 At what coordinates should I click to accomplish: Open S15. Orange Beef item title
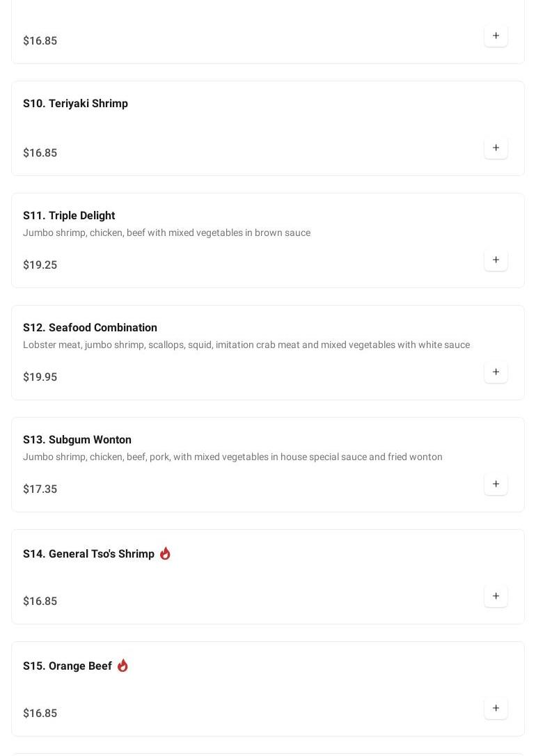coord(68,666)
